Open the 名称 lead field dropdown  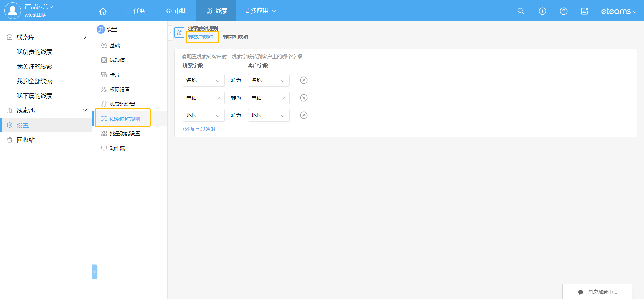click(x=203, y=80)
